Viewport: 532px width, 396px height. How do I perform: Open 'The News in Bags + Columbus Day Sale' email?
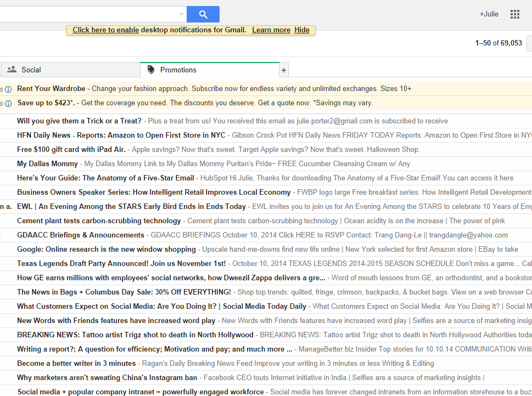(266, 292)
